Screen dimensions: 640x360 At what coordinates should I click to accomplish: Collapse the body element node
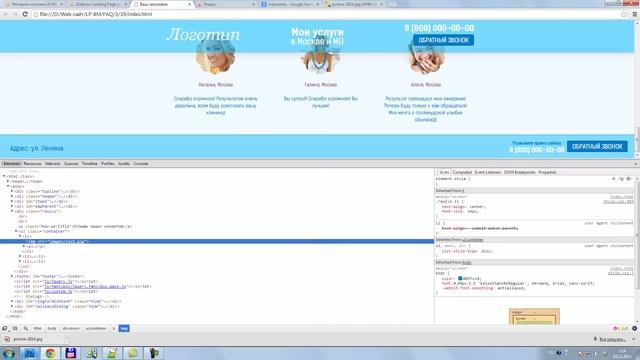[x=8, y=186]
